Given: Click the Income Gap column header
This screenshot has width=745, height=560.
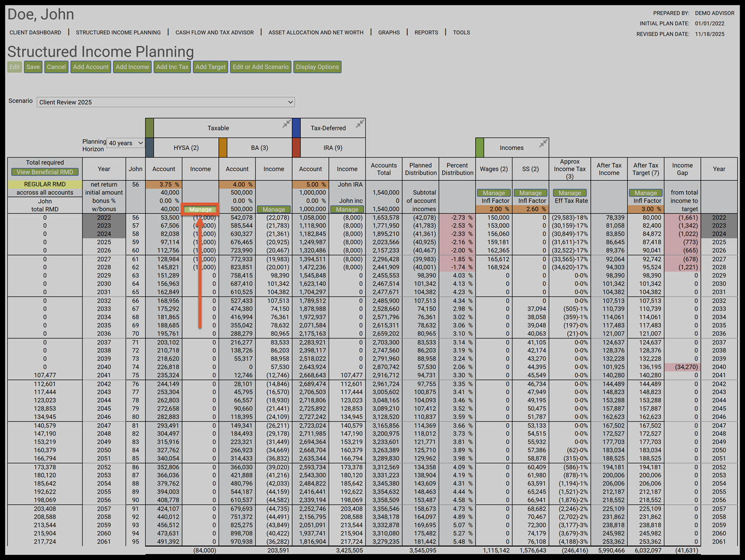Looking at the screenshot, I should (x=683, y=169).
